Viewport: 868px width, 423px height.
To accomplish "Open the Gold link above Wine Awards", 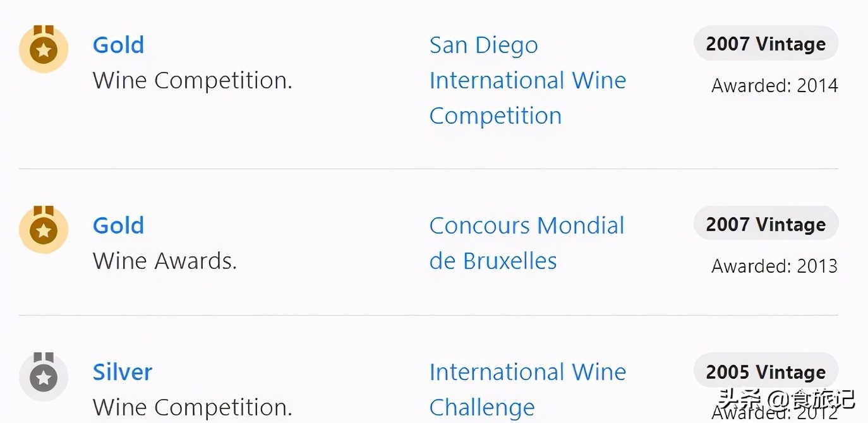I will click(x=118, y=225).
